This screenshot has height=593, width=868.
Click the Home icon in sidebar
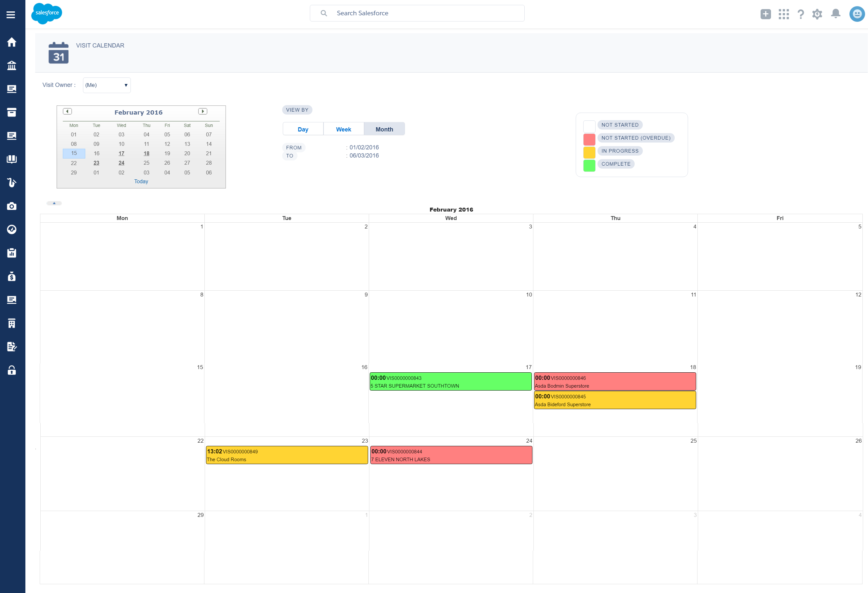(x=12, y=42)
